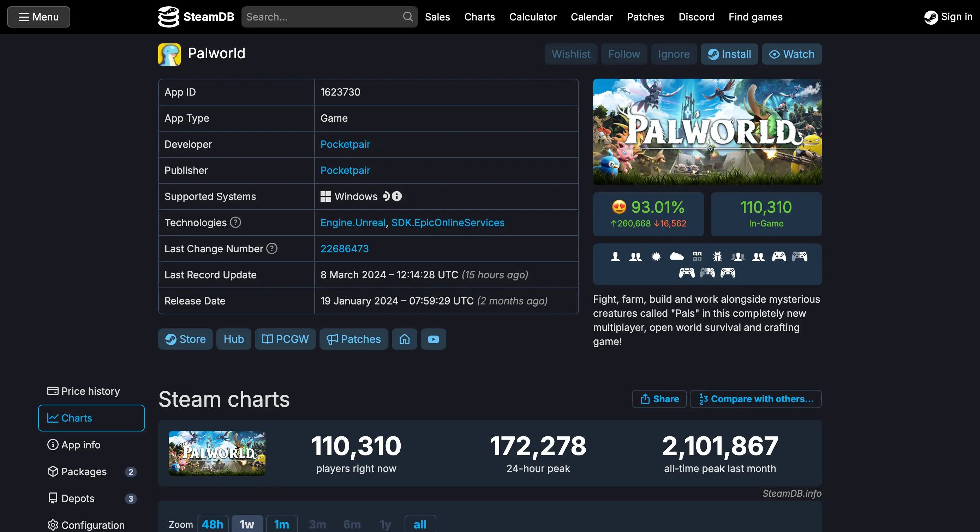This screenshot has width=980, height=532.
Task: Set chart zoom to all
Action: click(x=420, y=524)
